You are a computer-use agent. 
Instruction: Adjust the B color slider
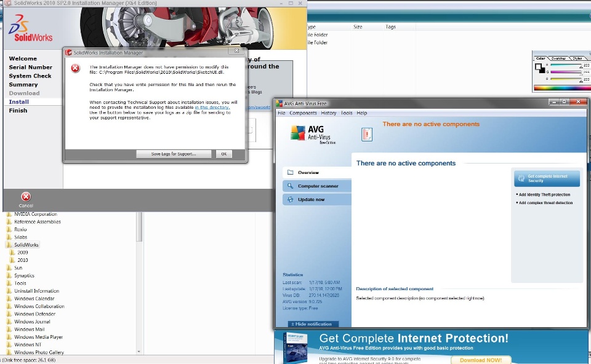(x=566, y=79)
